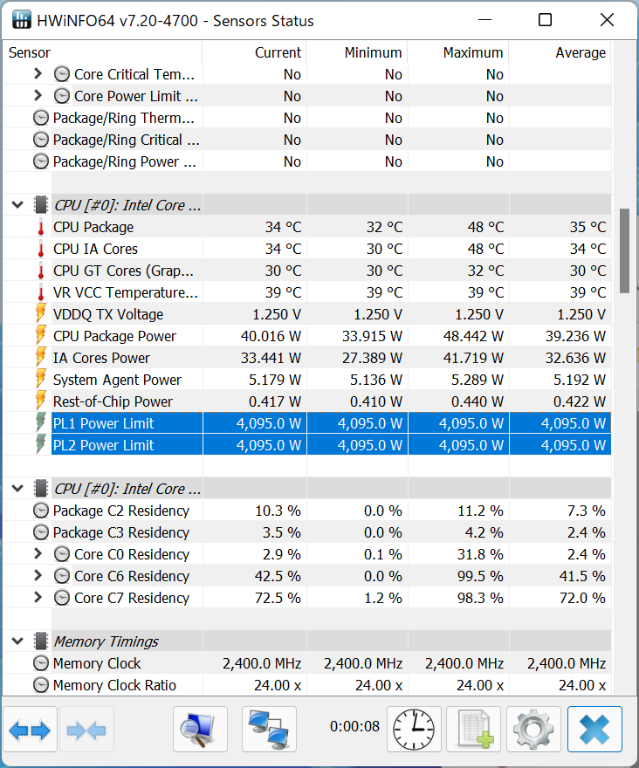Expand Core C7 Residency row
This screenshot has height=768, width=639.
38,598
